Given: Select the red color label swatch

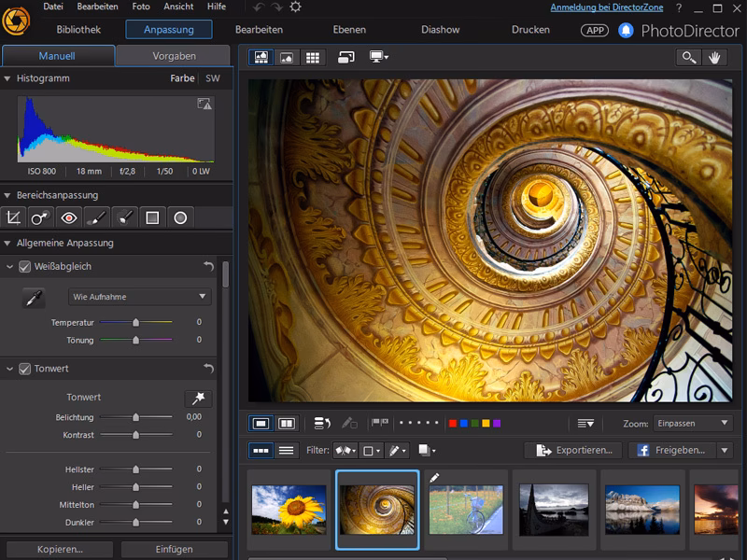Looking at the screenshot, I should (x=453, y=423).
